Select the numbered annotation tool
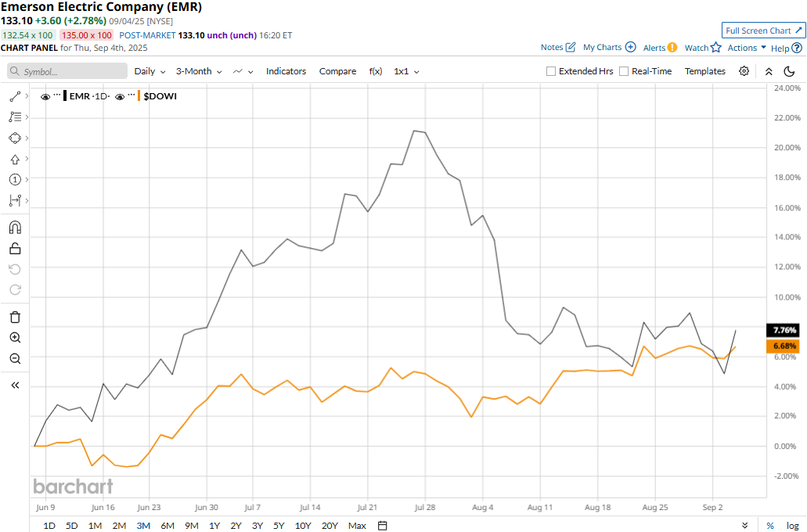This screenshot has height=532, width=807. (x=15, y=180)
